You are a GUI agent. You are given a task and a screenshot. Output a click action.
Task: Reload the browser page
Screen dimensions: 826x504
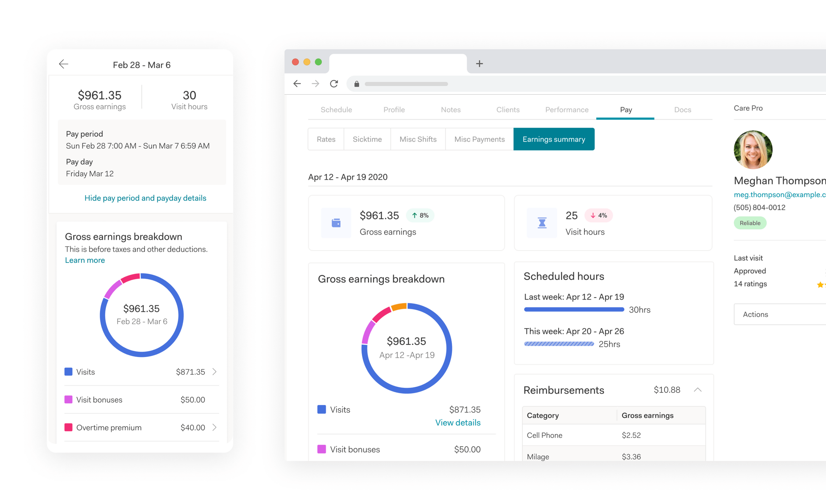pyautogui.click(x=334, y=84)
